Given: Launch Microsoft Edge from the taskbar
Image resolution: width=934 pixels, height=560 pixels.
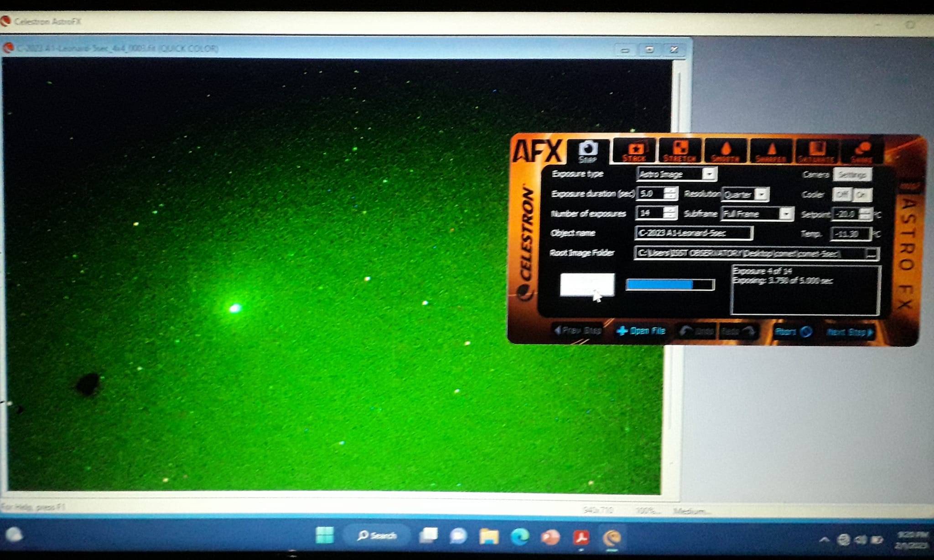Looking at the screenshot, I should [519, 537].
